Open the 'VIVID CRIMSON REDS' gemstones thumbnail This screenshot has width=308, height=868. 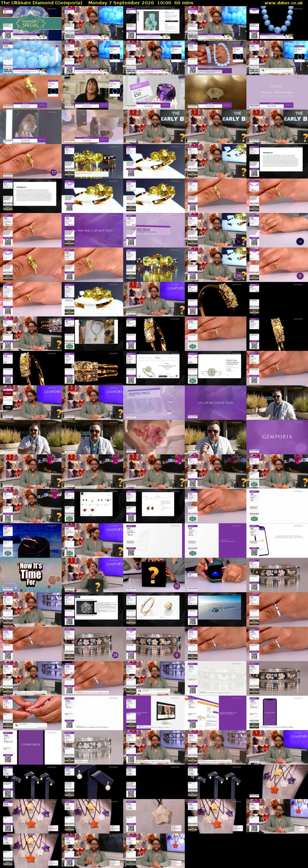(x=154, y=437)
